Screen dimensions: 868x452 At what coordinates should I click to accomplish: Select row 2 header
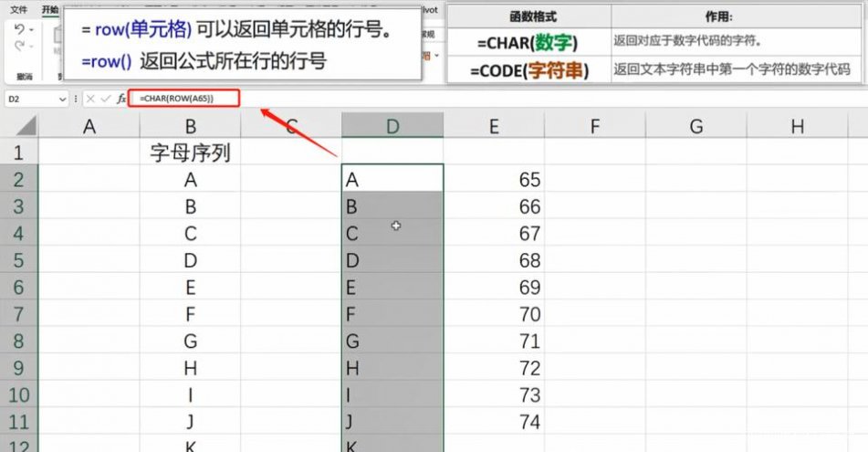(x=19, y=179)
